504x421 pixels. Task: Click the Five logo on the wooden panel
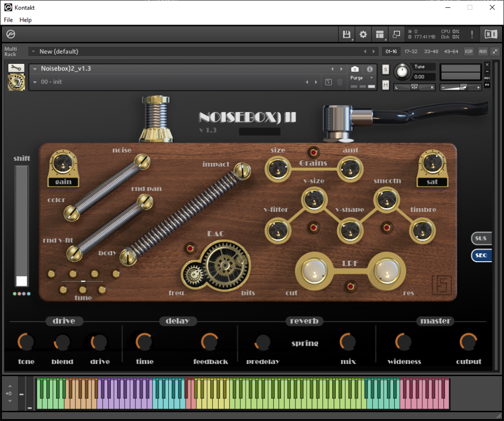[441, 285]
